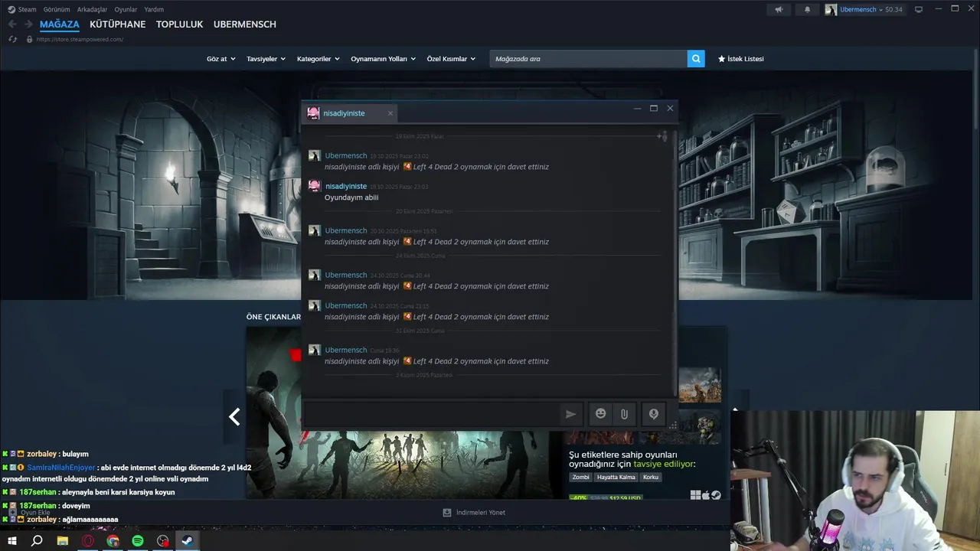The width and height of the screenshot is (980, 551).
Task: Switch to Big Picture mode icon
Action: (x=919, y=9)
